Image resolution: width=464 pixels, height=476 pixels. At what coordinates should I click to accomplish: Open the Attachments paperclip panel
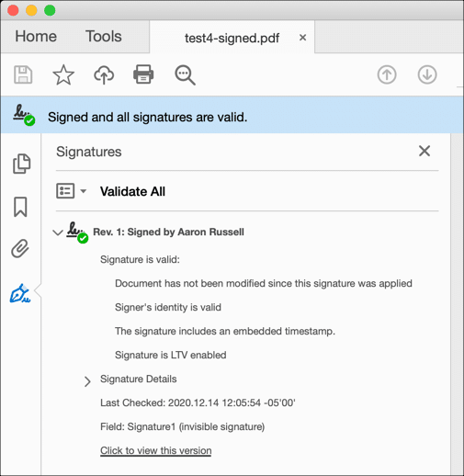point(20,248)
